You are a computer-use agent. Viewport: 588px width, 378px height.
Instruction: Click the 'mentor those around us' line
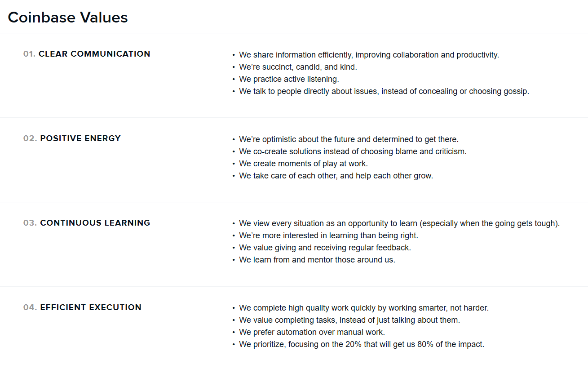[317, 260]
